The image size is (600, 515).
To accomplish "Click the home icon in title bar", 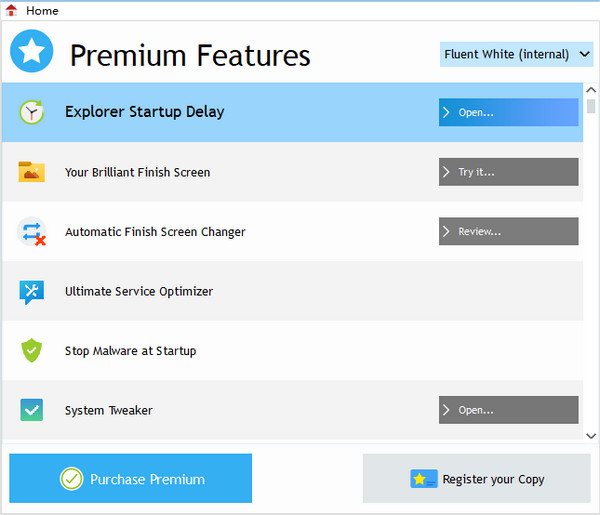I will (12, 10).
